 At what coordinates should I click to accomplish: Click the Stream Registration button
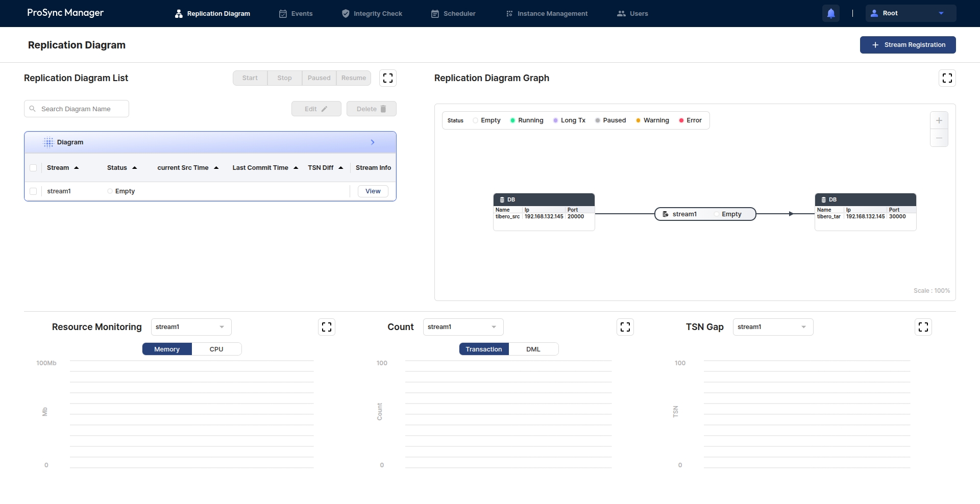908,45
